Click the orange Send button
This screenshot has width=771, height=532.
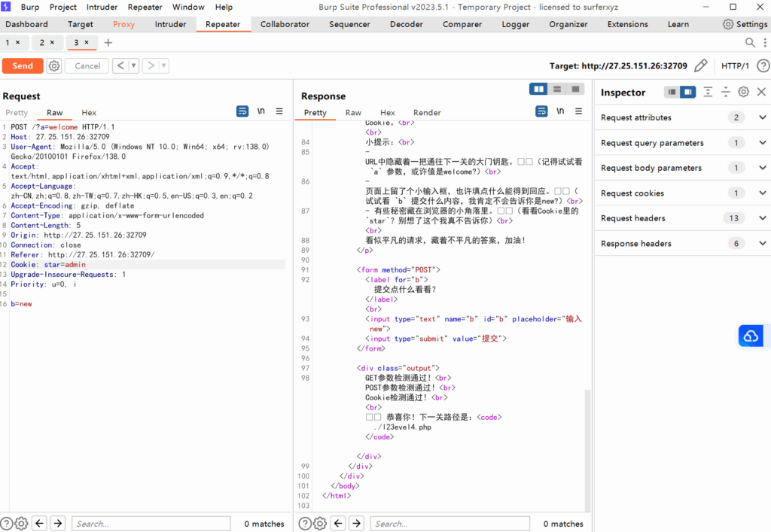point(23,65)
